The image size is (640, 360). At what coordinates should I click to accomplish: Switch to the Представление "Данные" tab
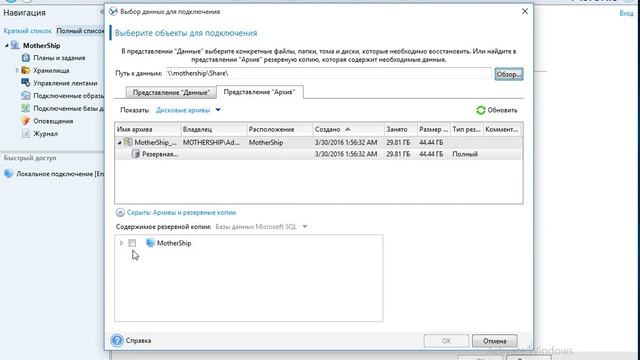click(171, 93)
